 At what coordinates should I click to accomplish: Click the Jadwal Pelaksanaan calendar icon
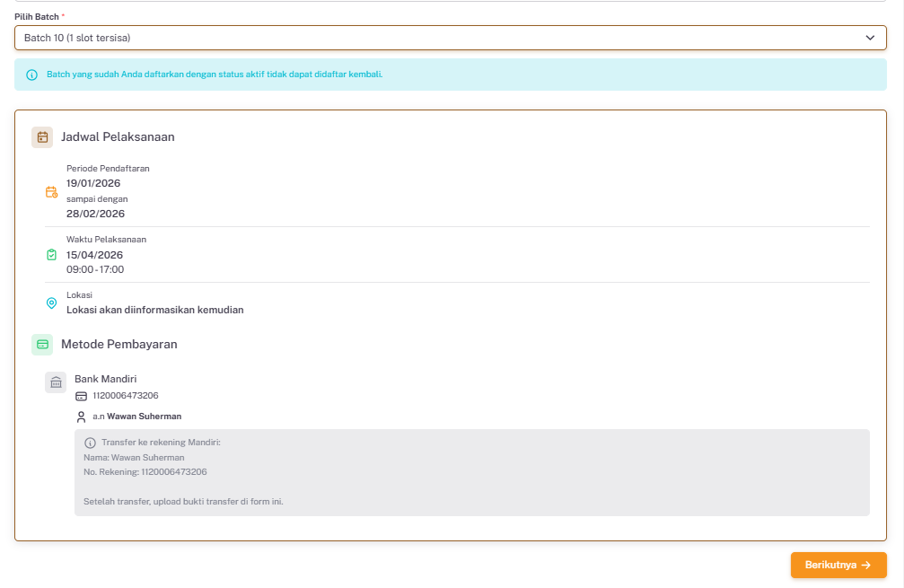42,137
